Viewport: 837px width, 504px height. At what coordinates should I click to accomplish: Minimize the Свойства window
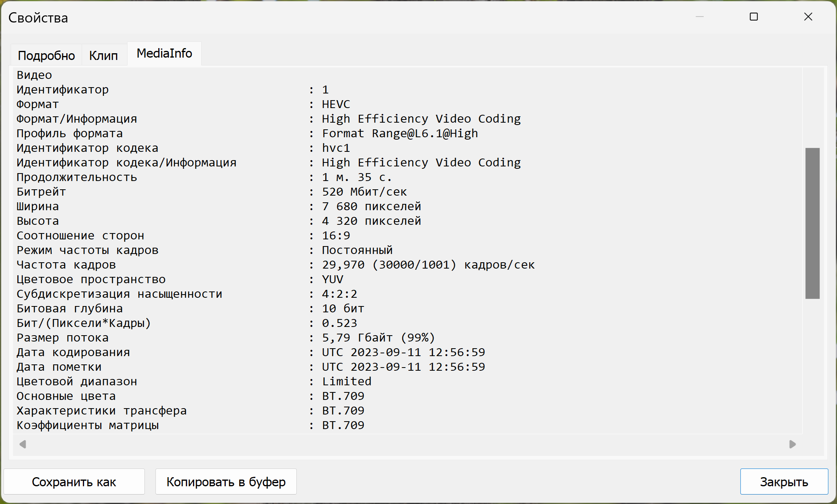tap(699, 17)
